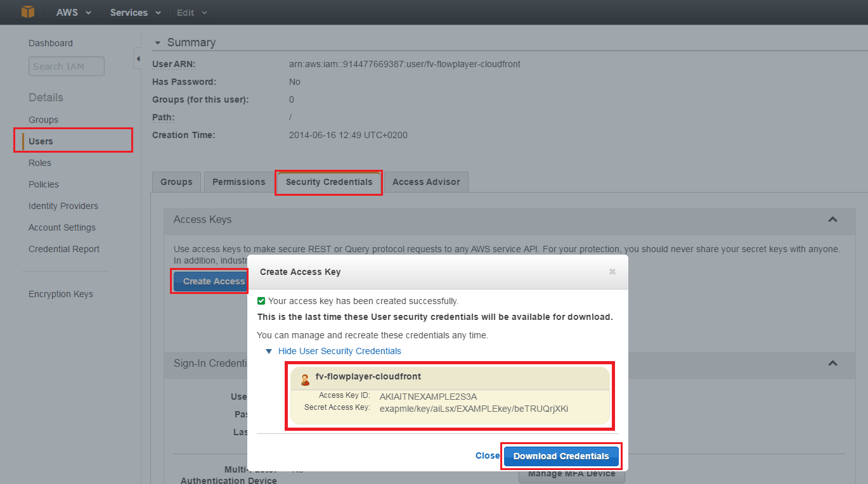Go to the IAM Dashboard
The image size is (868, 484).
click(x=51, y=43)
